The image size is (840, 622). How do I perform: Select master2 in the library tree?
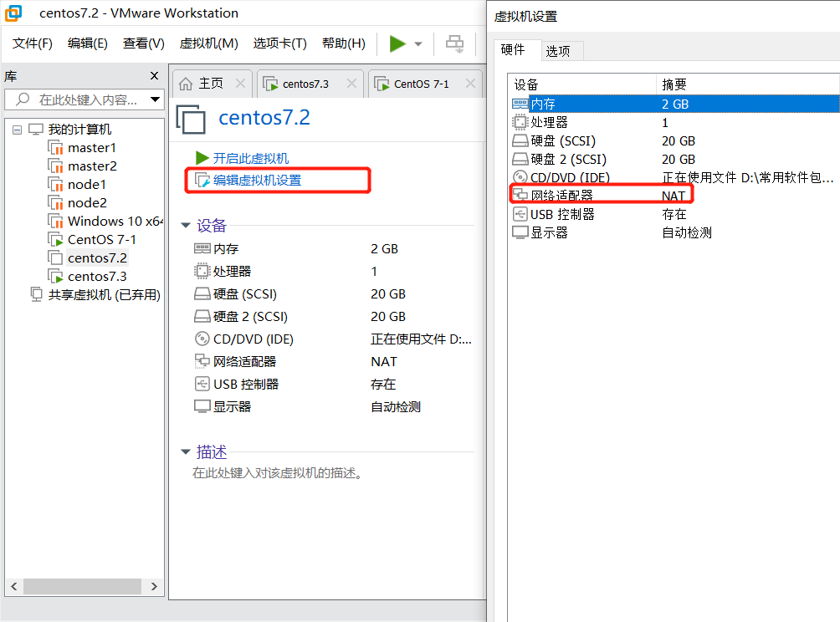tap(92, 166)
